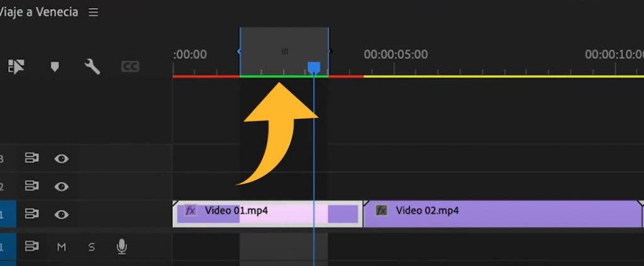Click the CC caption track options icon
The height and width of the screenshot is (266, 644).
coord(130,67)
